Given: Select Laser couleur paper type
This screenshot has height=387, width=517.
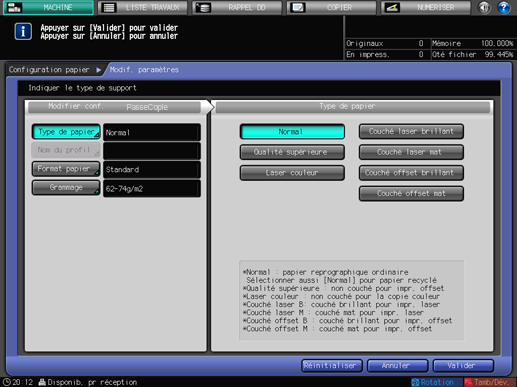Looking at the screenshot, I should (292, 173).
